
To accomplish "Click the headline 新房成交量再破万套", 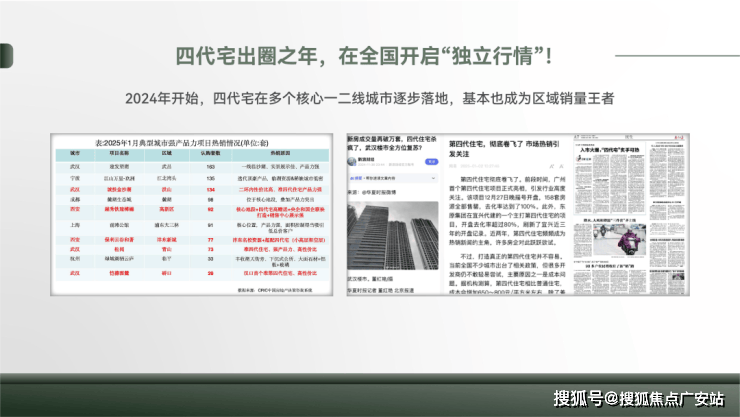I will click(x=392, y=143).
